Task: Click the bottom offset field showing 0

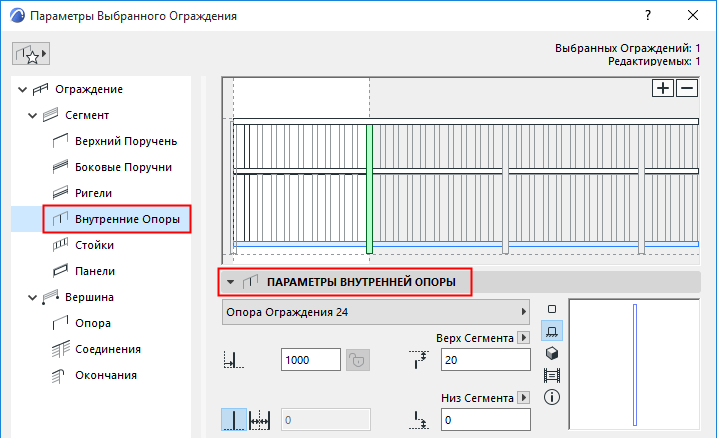Action: pos(486,420)
